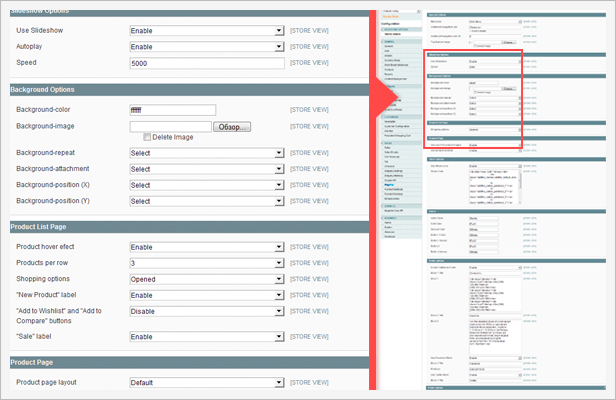Open the Products per row dropdown
Viewport: 616px width, 400px height.
tap(207, 263)
